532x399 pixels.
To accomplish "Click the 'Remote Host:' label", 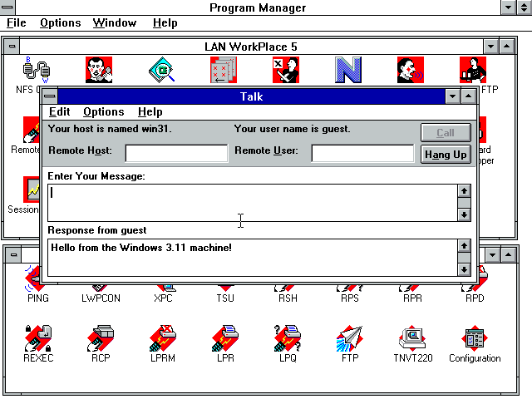I will (80, 150).
